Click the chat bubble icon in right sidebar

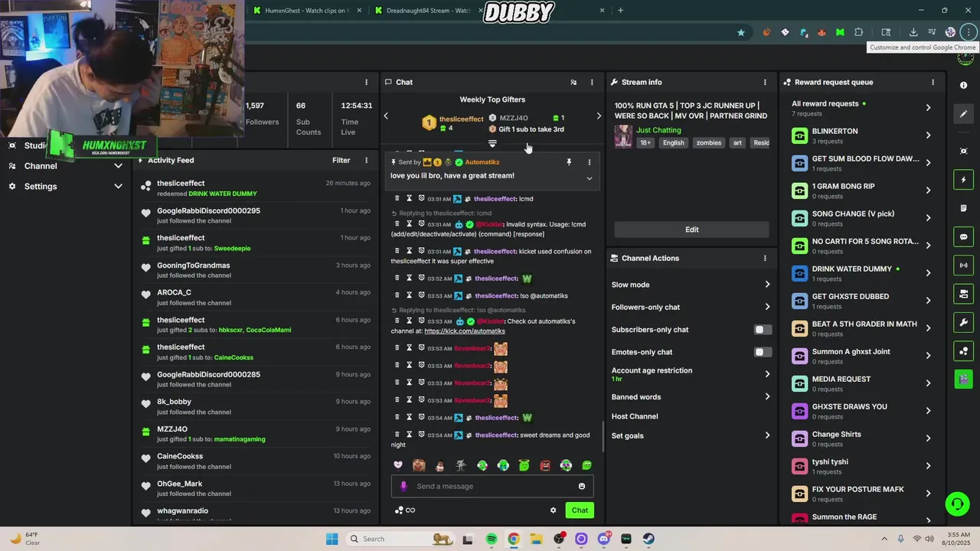pos(964,237)
